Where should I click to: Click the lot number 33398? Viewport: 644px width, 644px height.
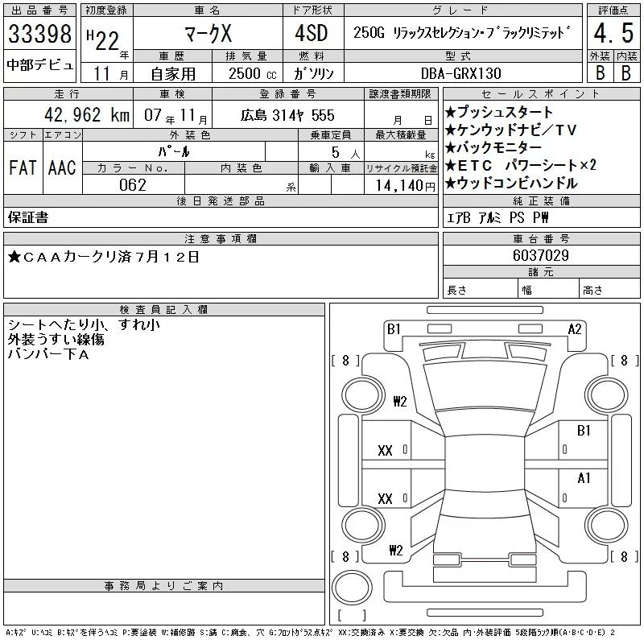39,33
